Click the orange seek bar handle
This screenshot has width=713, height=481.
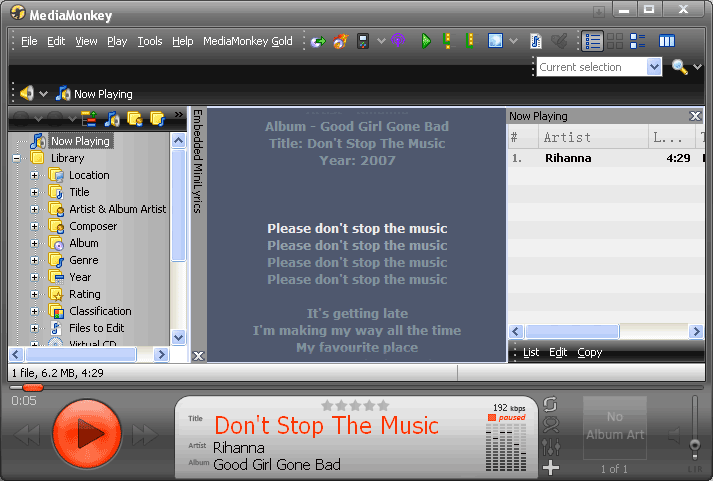click(x=33, y=387)
